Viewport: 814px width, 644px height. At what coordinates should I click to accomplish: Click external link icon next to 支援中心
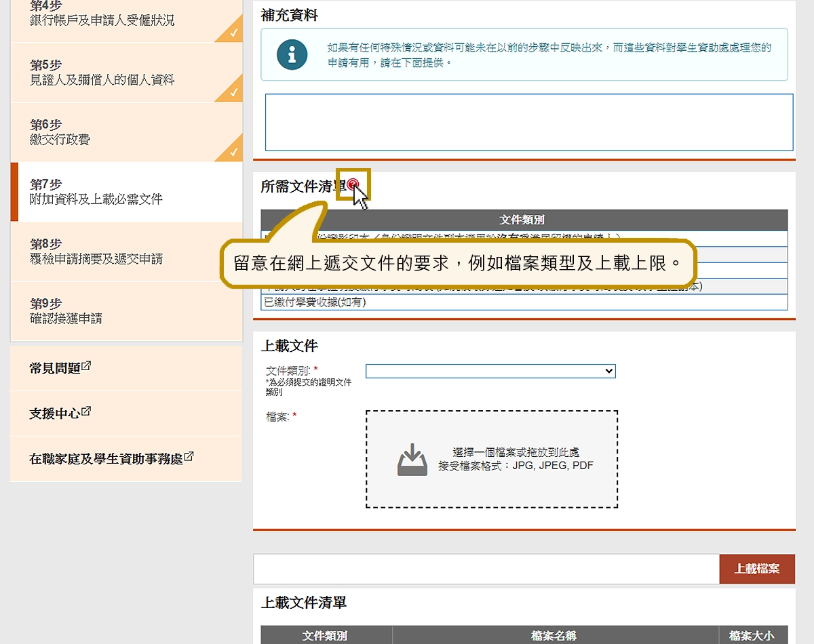pos(86,412)
